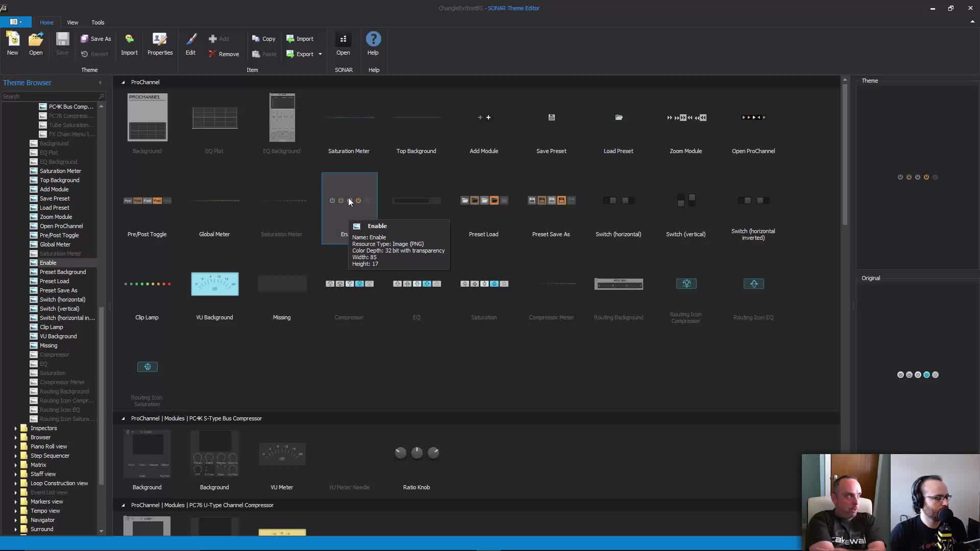Click the Edit brush icon

pos(190,40)
